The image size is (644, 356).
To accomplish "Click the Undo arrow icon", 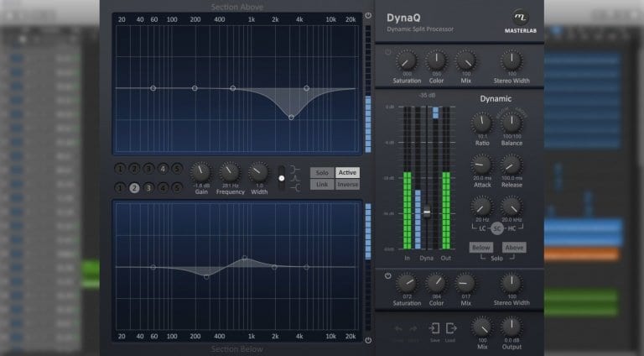I will click(x=397, y=327).
